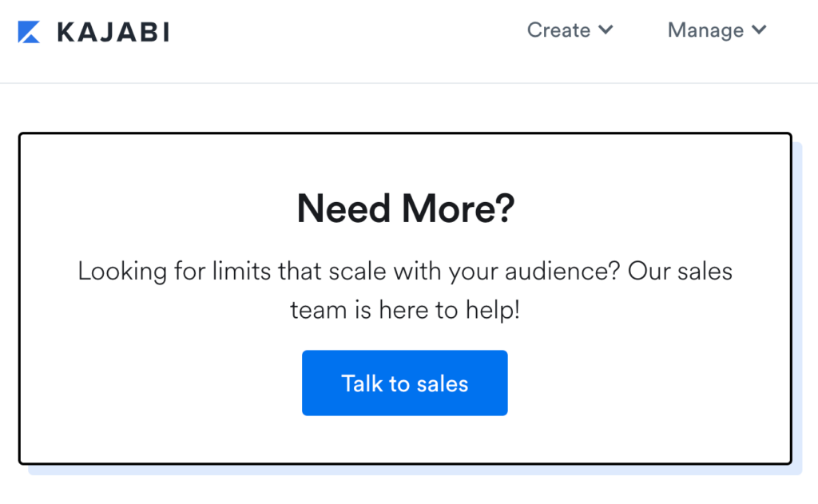Click the word 'Create' in the navigation

[558, 30]
